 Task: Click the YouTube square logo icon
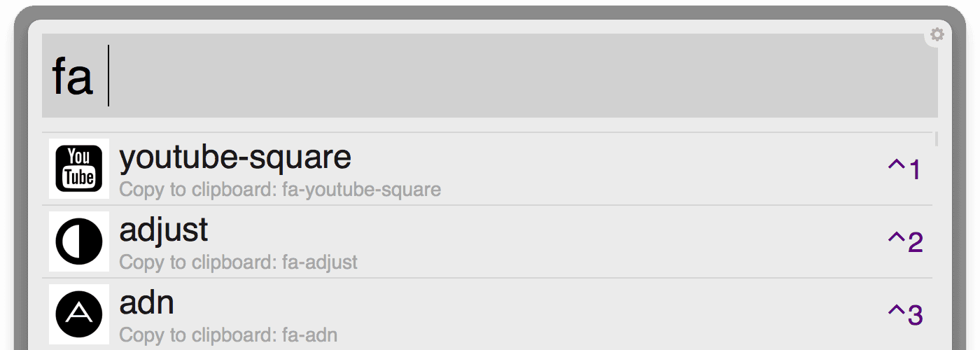tap(79, 169)
